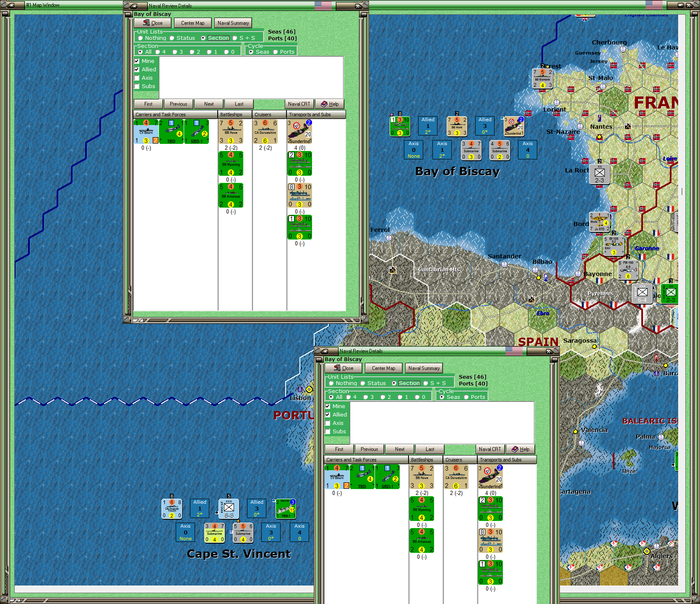This screenshot has width=700, height=604.
Task: Click Naval Summary button in upper window
Action: tap(233, 23)
